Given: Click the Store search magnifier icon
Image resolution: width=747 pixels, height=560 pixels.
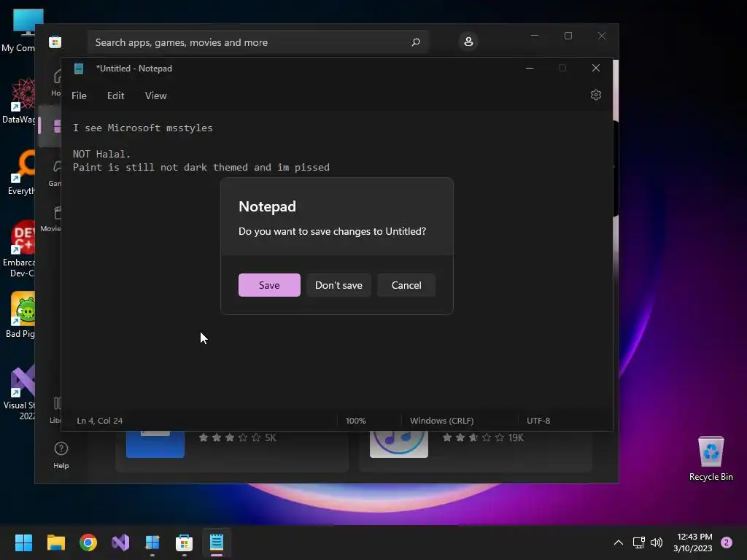Looking at the screenshot, I should (x=415, y=42).
